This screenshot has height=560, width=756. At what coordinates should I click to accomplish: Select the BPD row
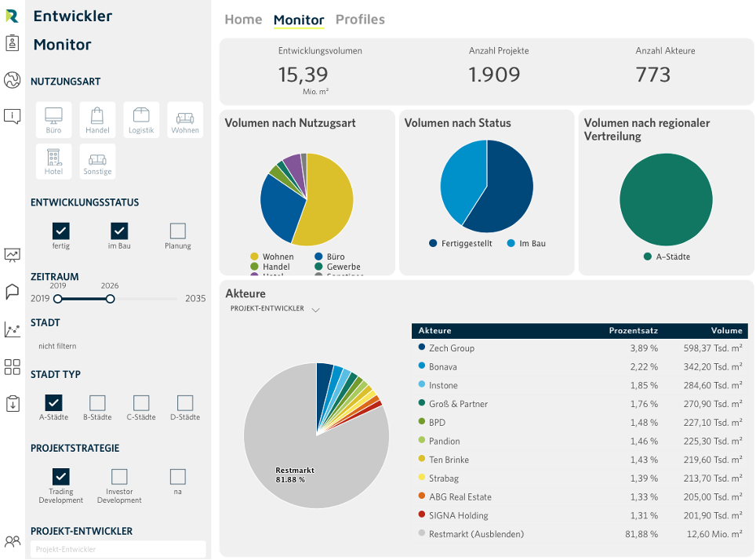pyautogui.click(x=580, y=423)
